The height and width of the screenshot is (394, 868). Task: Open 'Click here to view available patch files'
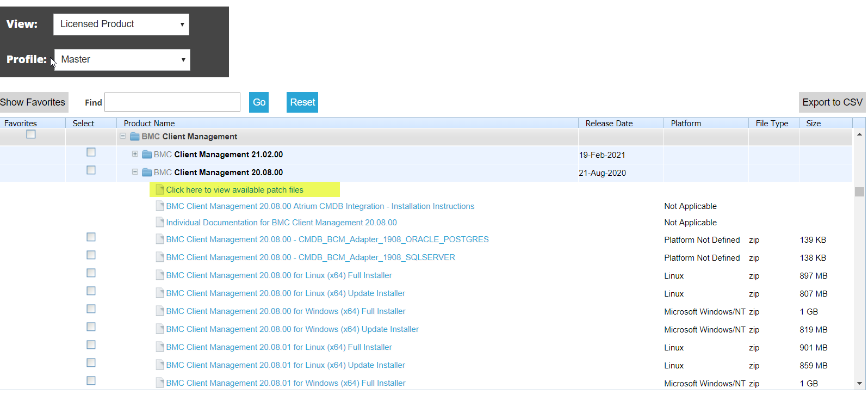(x=235, y=190)
